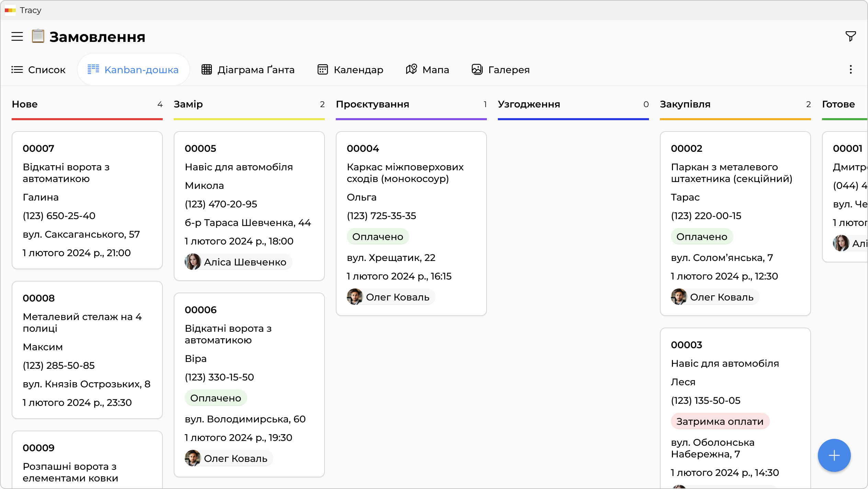Switch to Календар view
This screenshot has width=868, height=489.
point(350,70)
